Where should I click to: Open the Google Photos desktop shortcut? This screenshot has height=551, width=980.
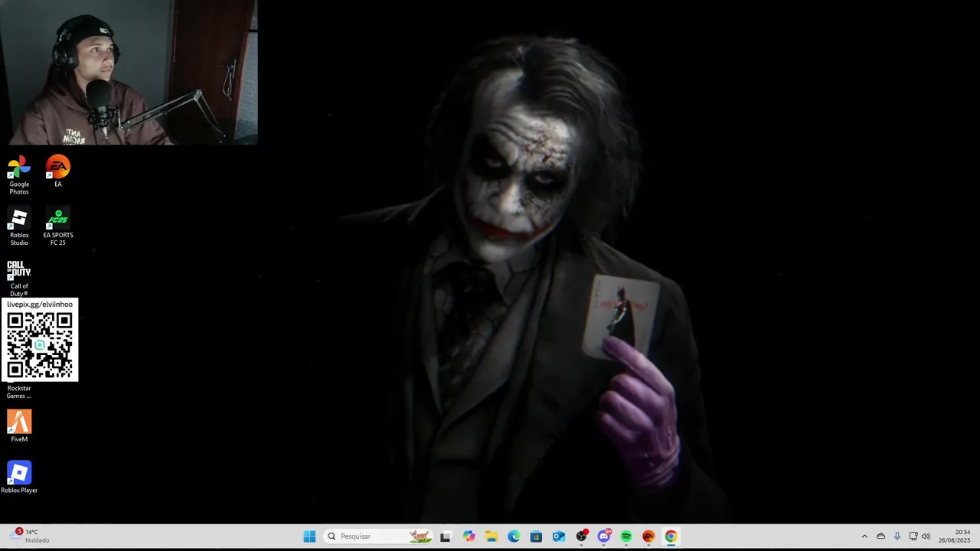(x=19, y=175)
